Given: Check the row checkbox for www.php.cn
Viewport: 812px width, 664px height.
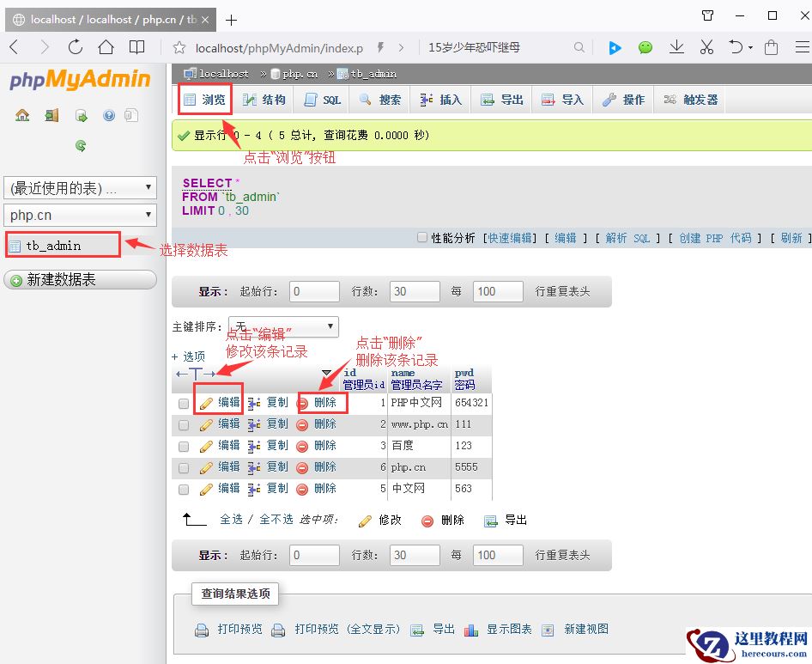Looking at the screenshot, I should [184, 425].
